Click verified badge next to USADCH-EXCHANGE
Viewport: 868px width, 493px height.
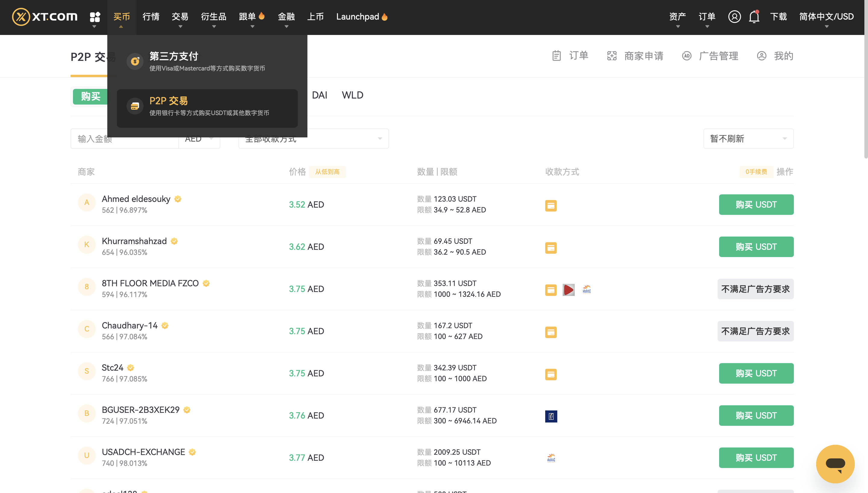[x=192, y=452]
